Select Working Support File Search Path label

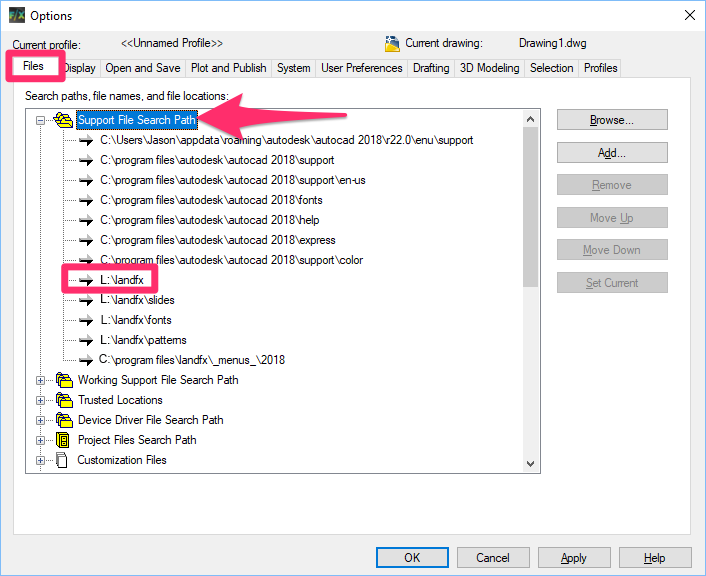158,380
